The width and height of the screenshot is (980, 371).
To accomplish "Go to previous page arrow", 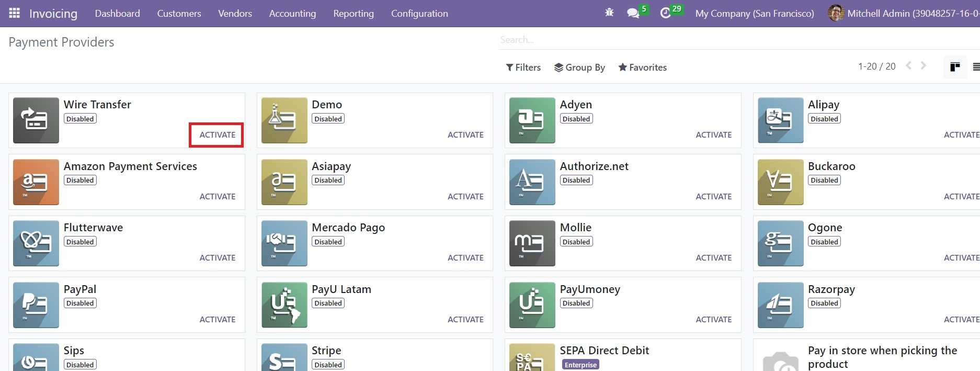I will (909, 66).
